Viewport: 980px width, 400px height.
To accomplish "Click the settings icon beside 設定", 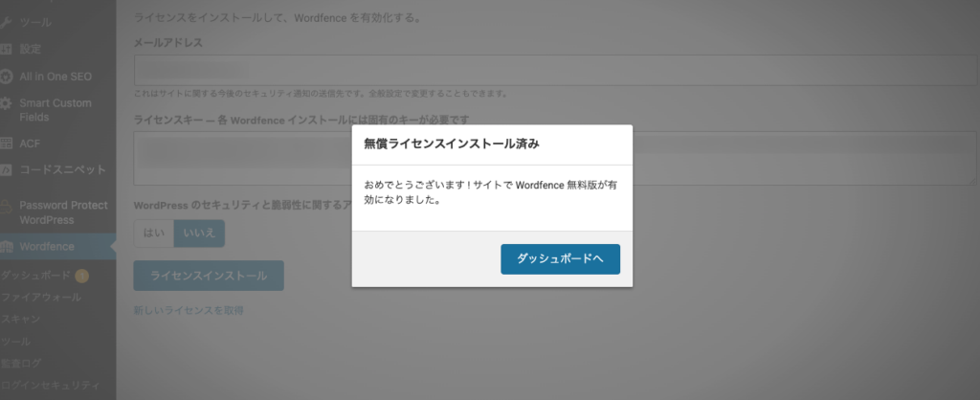I will [x=6, y=50].
